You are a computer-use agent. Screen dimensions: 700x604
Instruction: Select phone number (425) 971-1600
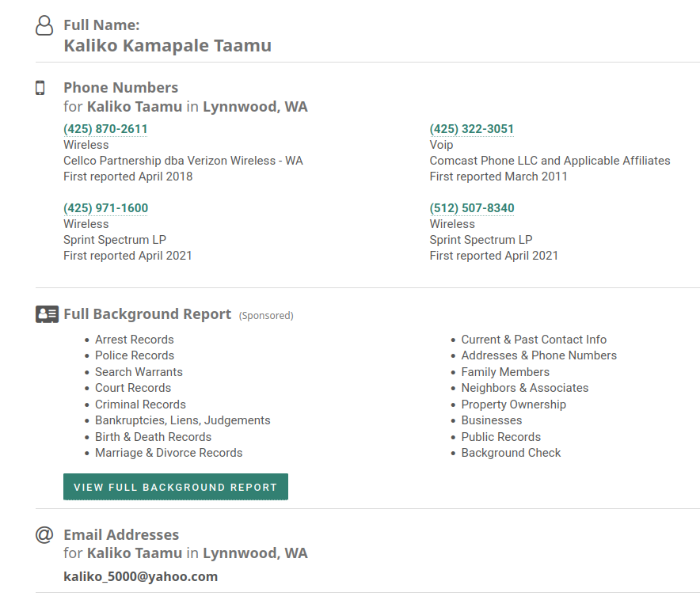click(x=105, y=208)
